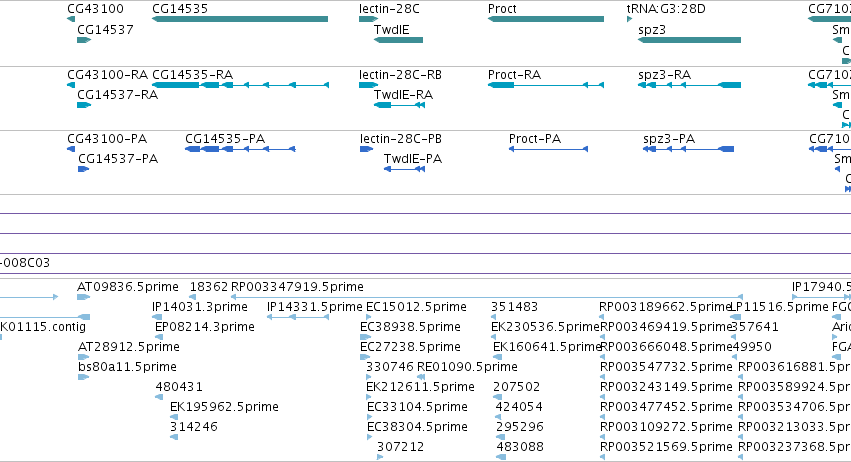851x462 pixels.
Task: Click the RP003477452.5prime label
Action: coord(666,407)
